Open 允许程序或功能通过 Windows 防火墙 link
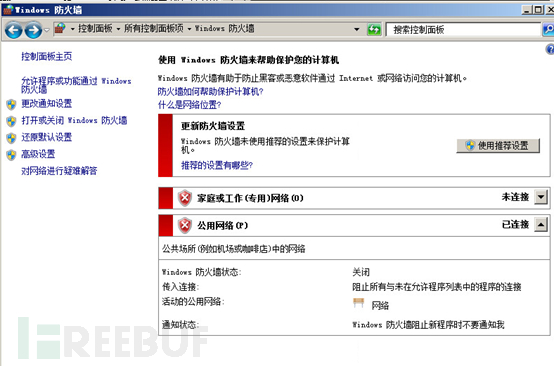The height and width of the screenshot is (366, 554). pos(76,85)
